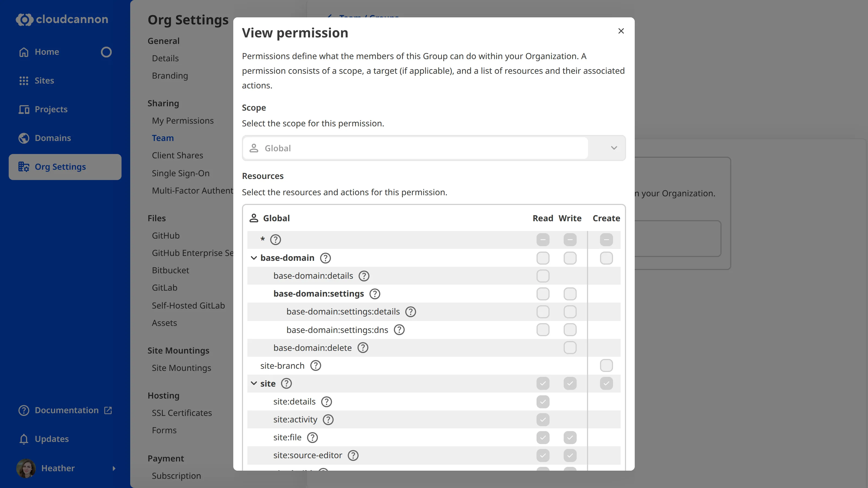Toggle base-domain Write checkbox
The height and width of the screenshot is (488, 868).
pyautogui.click(x=570, y=258)
